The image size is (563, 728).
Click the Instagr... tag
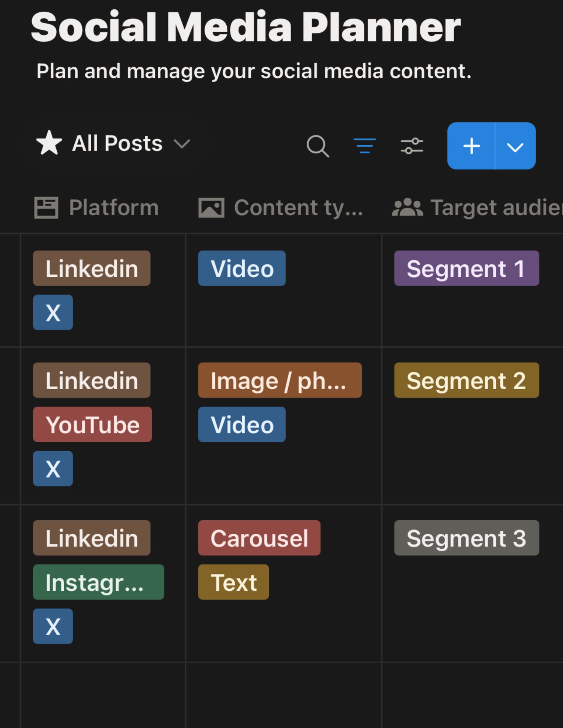[98, 582]
